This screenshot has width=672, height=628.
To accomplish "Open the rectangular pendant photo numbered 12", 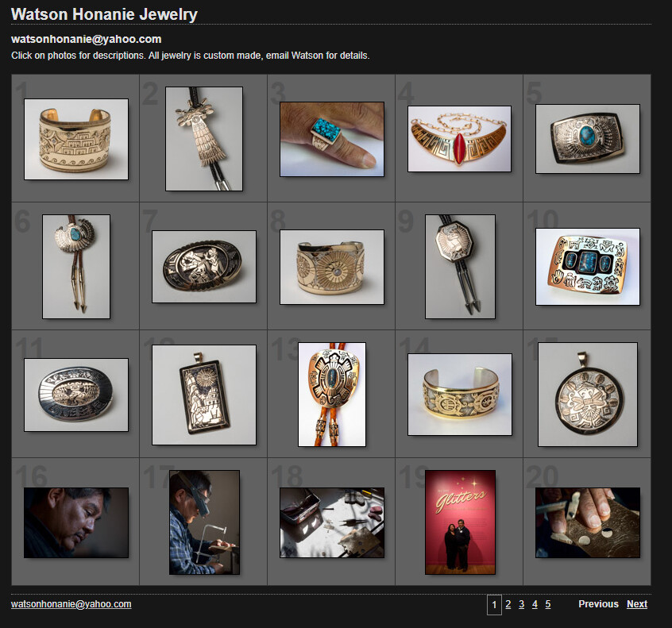I will [x=204, y=395].
